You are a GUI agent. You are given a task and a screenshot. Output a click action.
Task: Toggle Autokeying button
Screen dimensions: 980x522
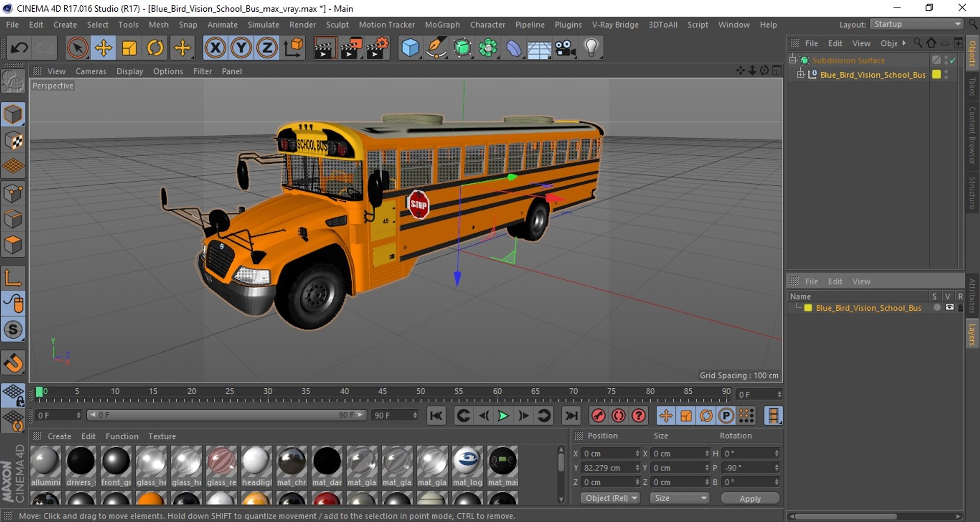pos(619,416)
